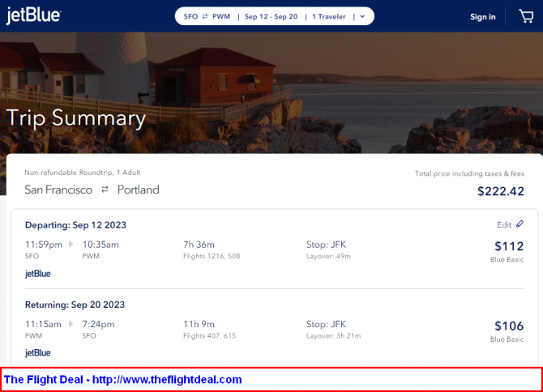Click the Total price including taxes & fees label
This screenshot has height=392, width=543.
[x=469, y=173]
